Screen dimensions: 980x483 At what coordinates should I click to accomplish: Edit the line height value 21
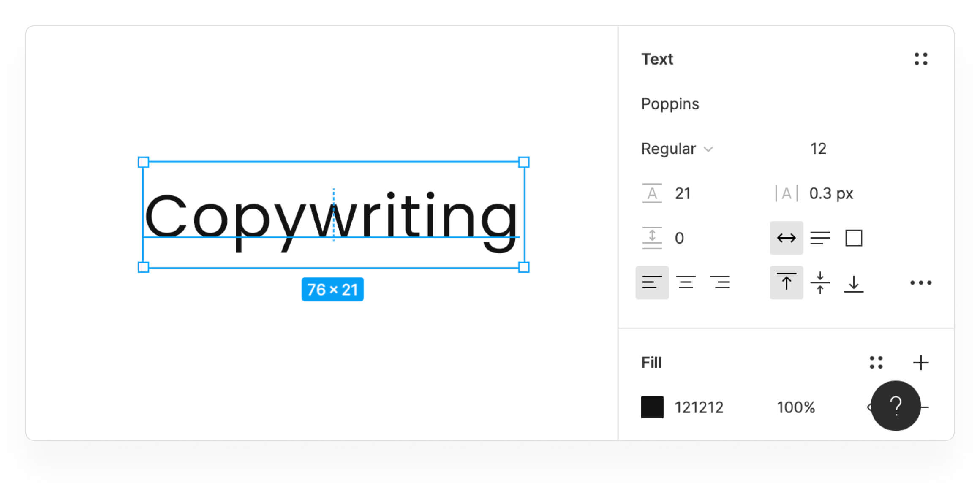(x=683, y=194)
